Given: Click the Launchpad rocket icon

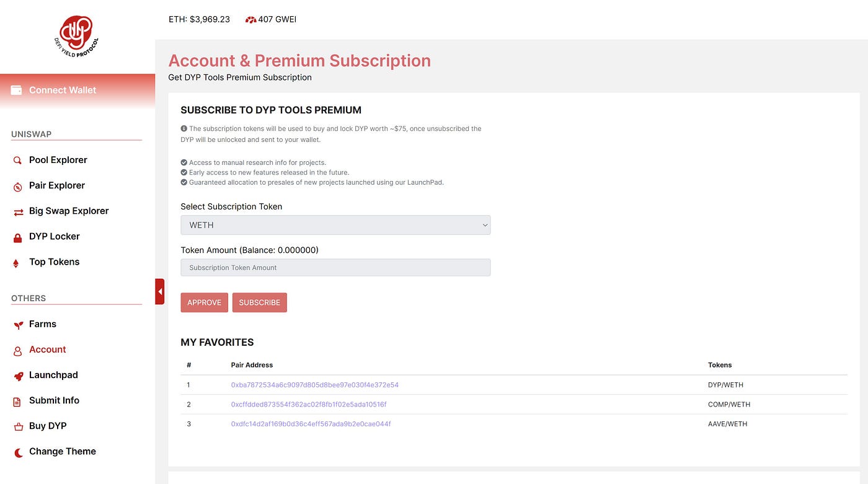Looking at the screenshot, I should (x=18, y=376).
